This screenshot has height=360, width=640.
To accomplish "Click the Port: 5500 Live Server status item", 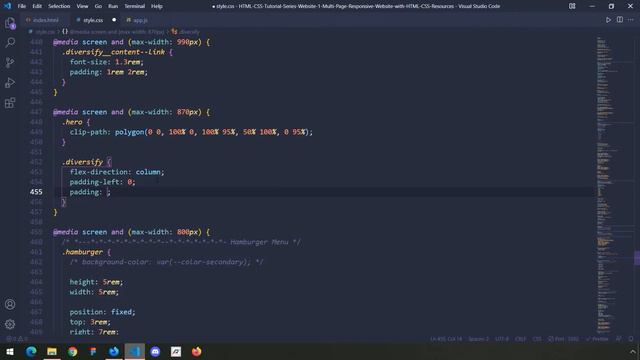I will [563, 339].
